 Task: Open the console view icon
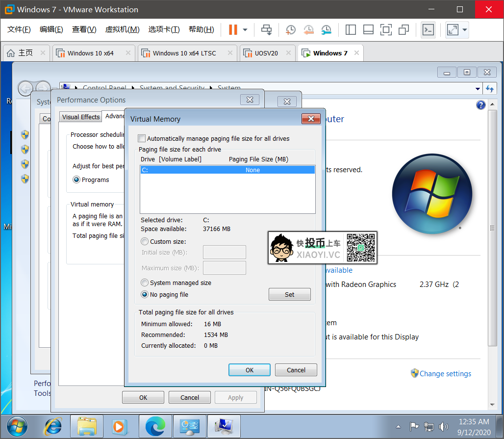pos(428,29)
